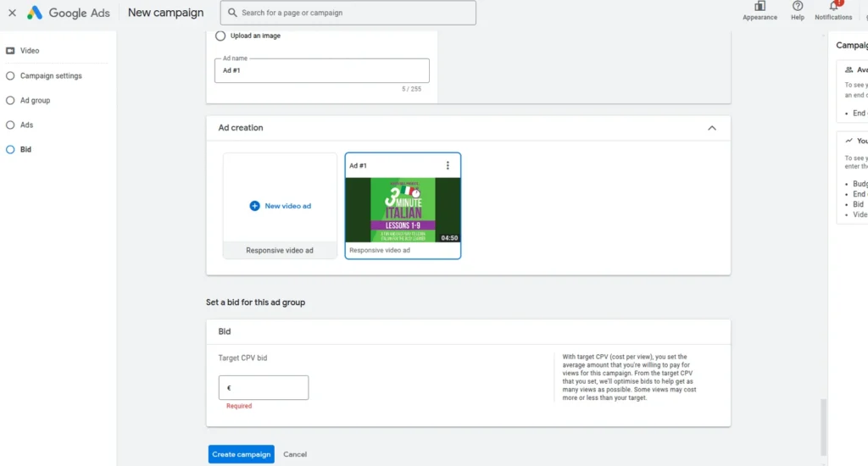
Task: Click the Video item in sidebar
Action: (x=29, y=51)
